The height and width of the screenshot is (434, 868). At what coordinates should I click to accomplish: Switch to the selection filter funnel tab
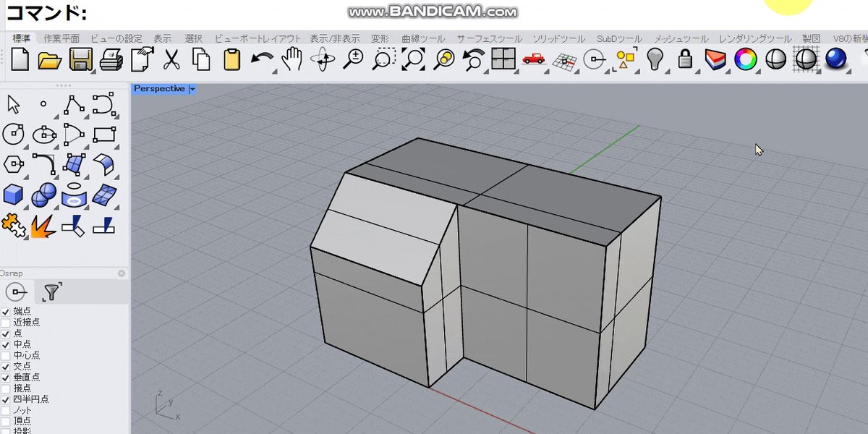point(52,292)
